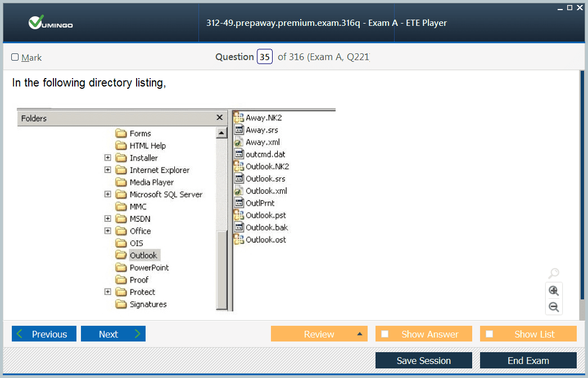
Task: Click the Forms folder icon
Action: coord(121,133)
